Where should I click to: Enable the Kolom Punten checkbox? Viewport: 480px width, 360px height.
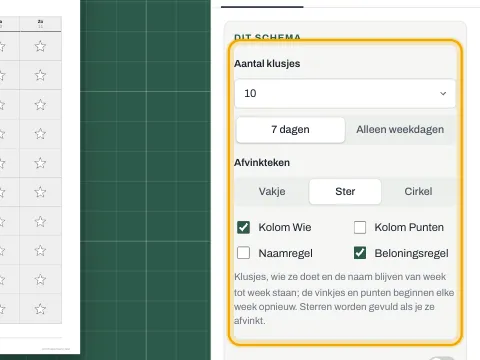pos(360,227)
